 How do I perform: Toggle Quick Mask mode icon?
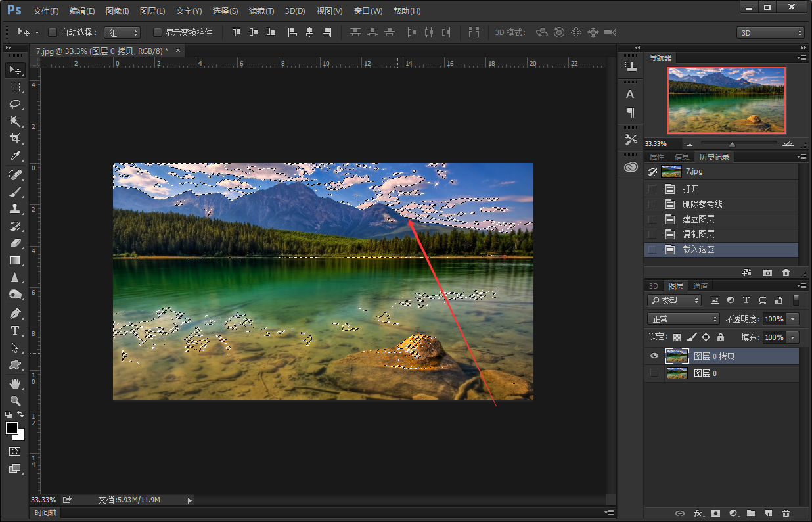point(14,452)
